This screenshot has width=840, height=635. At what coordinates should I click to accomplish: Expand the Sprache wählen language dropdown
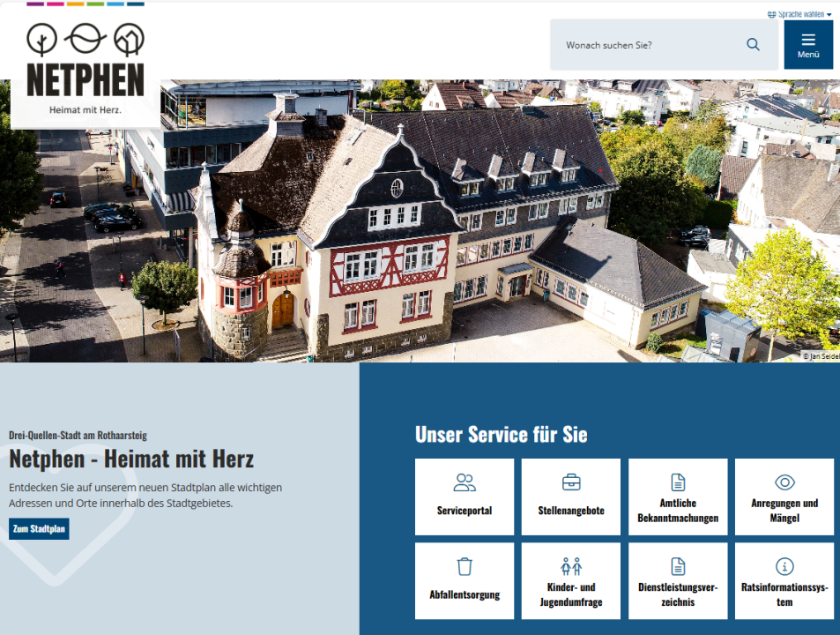click(801, 14)
